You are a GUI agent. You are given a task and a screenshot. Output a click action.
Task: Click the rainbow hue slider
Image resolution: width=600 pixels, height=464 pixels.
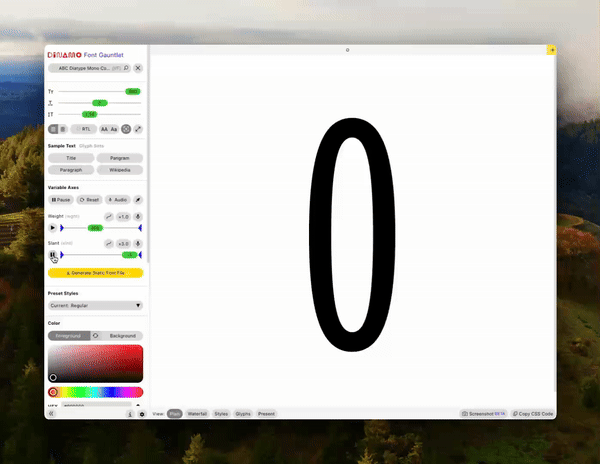100,392
